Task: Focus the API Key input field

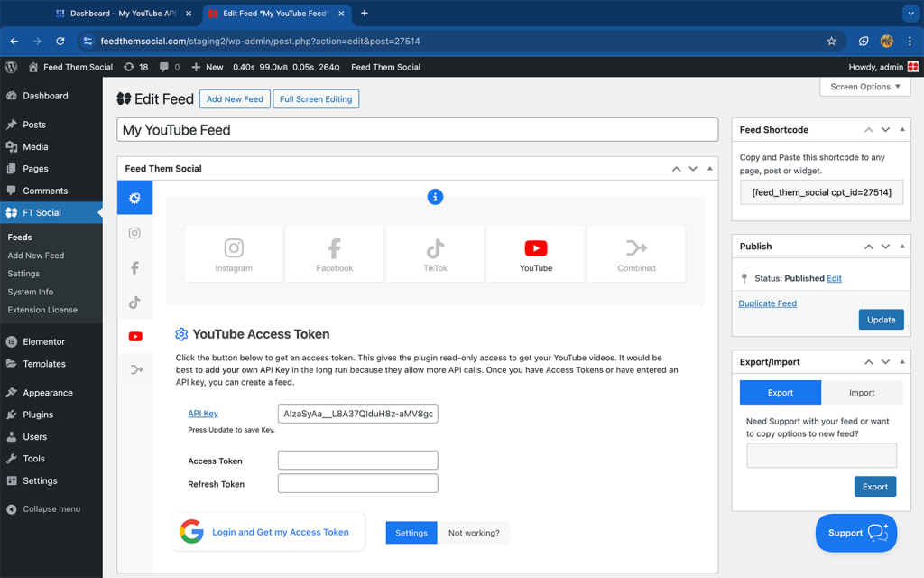Action: (x=357, y=414)
